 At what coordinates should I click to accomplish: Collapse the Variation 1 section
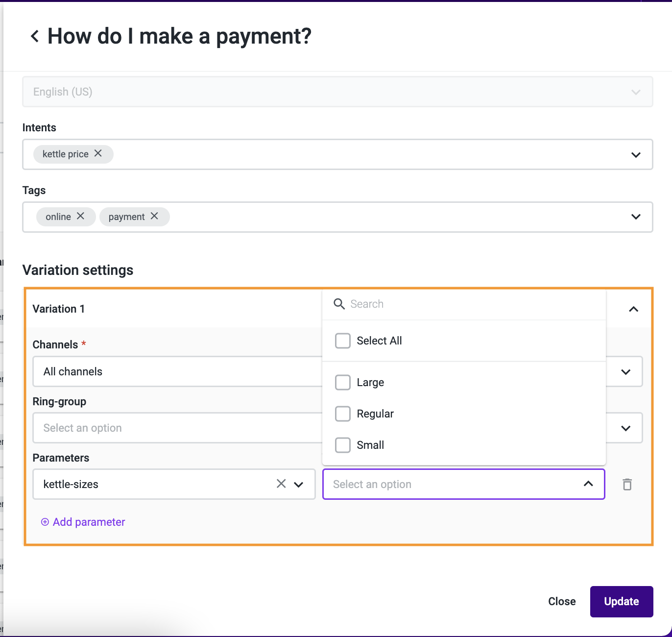[633, 309]
